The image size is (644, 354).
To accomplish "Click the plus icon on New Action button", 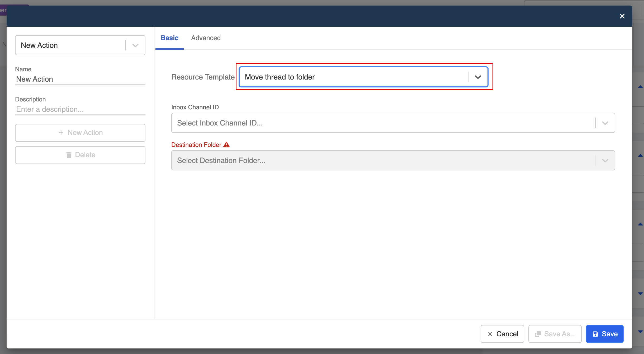I will [61, 133].
